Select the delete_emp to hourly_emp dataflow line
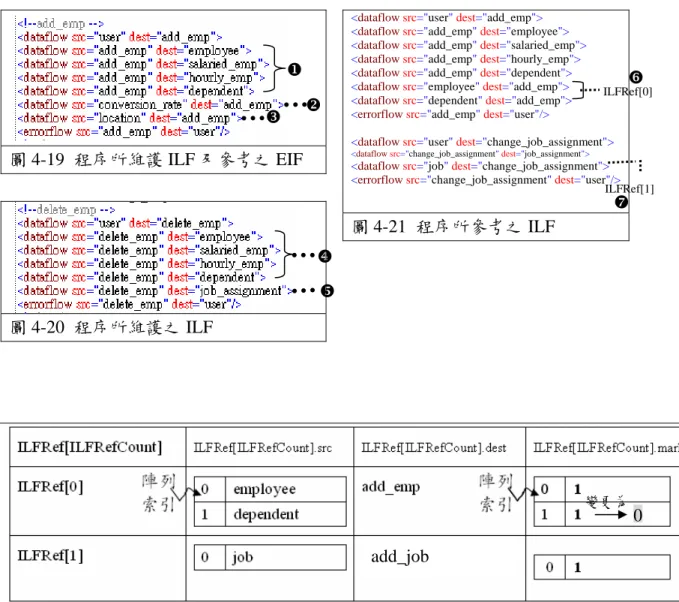679x602 pixels. click(147, 264)
